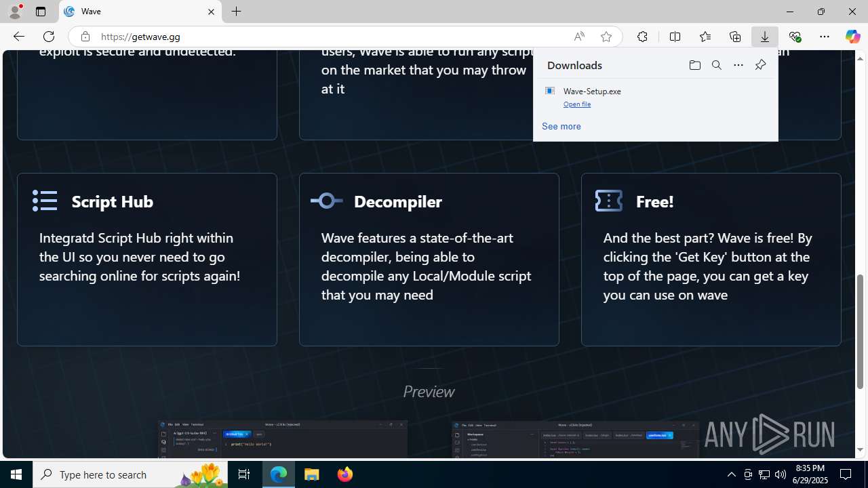Viewport: 868px width, 488px height.
Task: Open the volume tray icon
Action: pos(781,474)
